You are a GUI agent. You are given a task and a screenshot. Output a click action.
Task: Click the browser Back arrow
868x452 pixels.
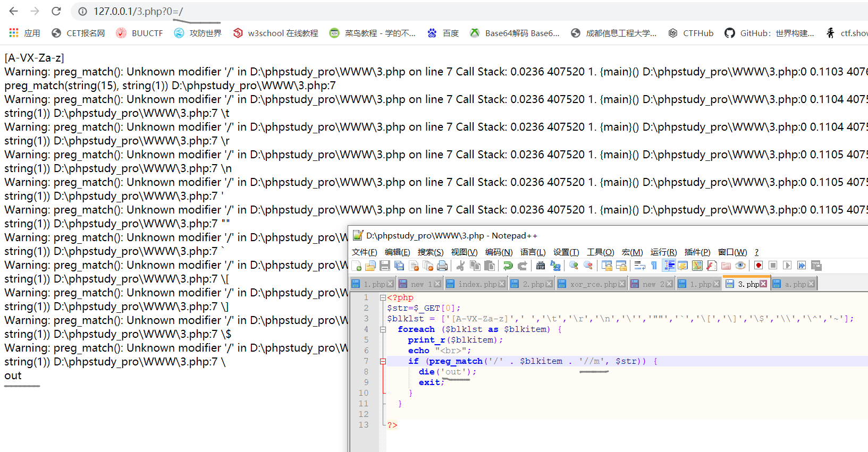pos(14,11)
